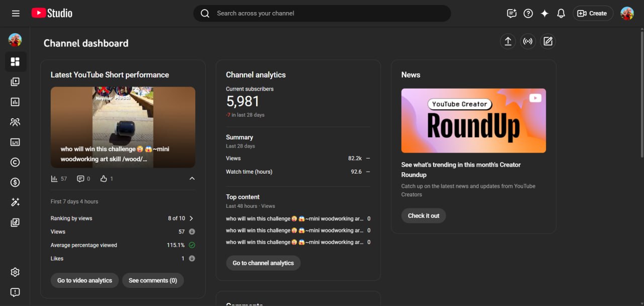This screenshot has width=644, height=306.
Task: Open Settings gear in sidebar
Action: click(15, 272)
